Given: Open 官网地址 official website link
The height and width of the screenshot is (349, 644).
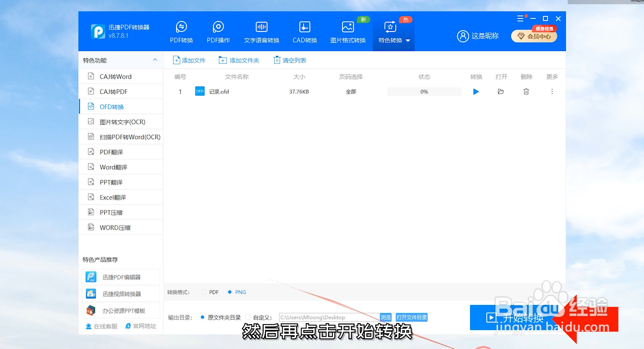Looking at the screenshot, I should pyautogui.click(x=141, y=326).
